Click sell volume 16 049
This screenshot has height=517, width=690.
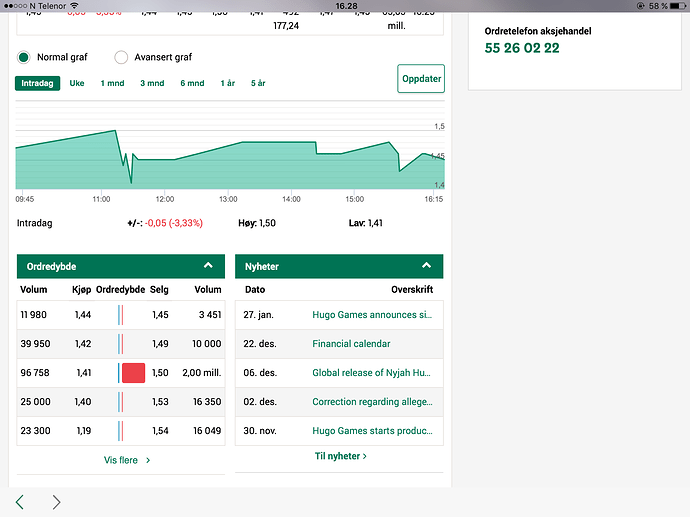(207, 431)
